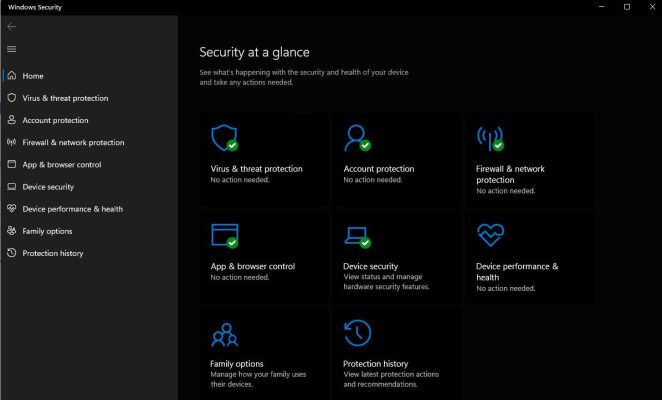This screenshot has height=400, width=662.
Task: Open App & browser control window icon tile
Action: click(223, 235)
